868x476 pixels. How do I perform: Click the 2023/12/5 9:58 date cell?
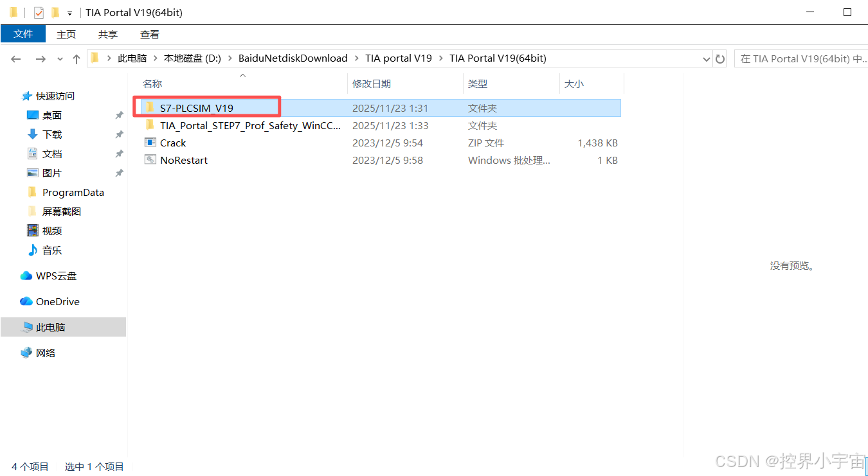pos(388,160)
